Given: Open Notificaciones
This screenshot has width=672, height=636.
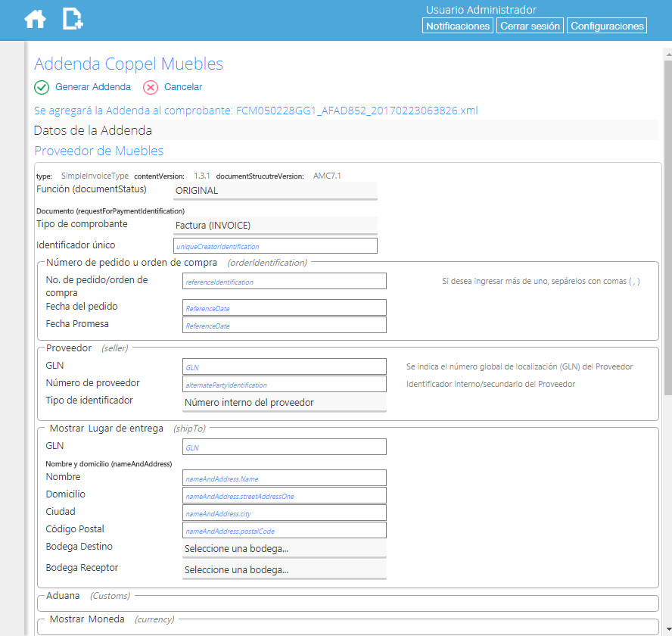Looking at the screenshot, I should click(457, 26).
